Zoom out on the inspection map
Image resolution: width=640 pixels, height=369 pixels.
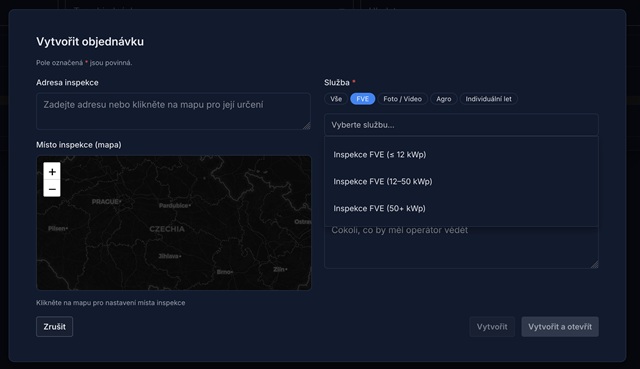pos(52,189)
